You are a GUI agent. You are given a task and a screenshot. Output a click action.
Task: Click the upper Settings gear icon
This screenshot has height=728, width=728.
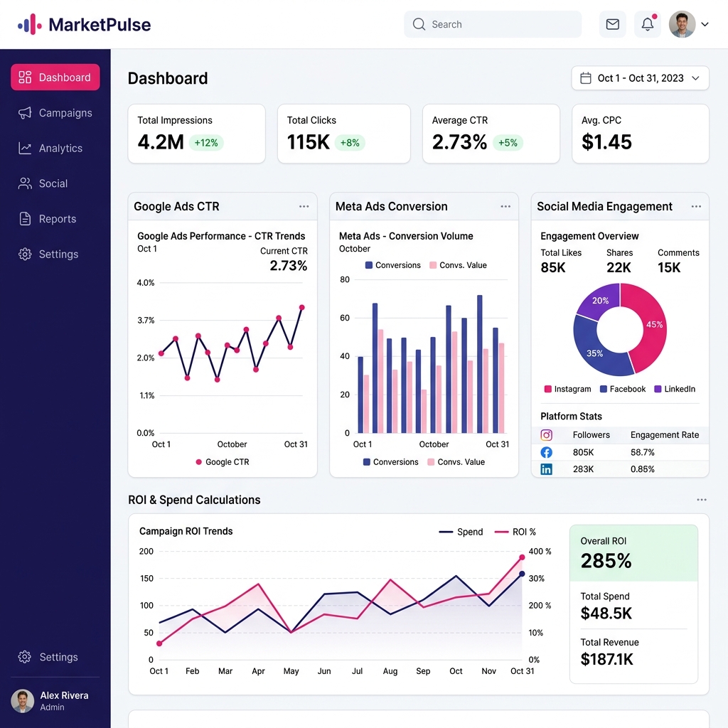(x=25, y=254)
